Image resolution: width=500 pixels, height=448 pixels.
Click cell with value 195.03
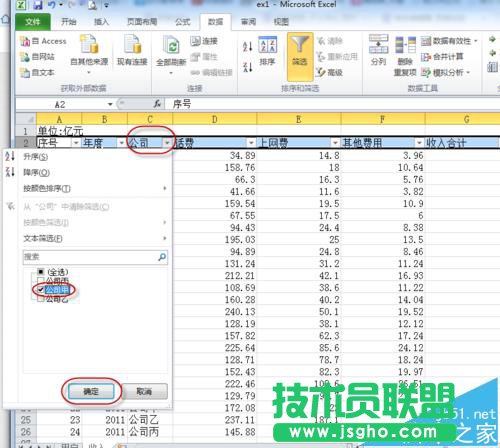[x=215, y=239]
